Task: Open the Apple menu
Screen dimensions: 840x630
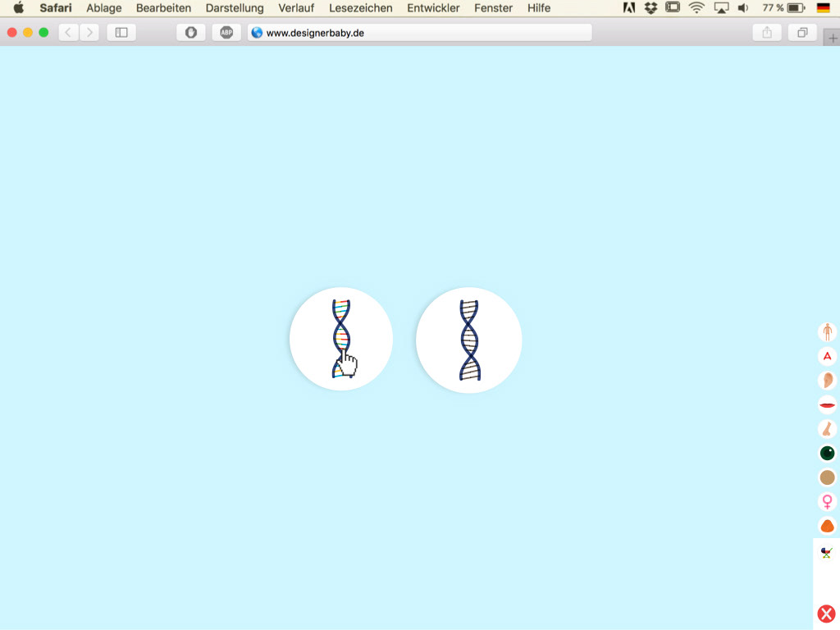Action: pyautogui.click(x=19, y=8)
